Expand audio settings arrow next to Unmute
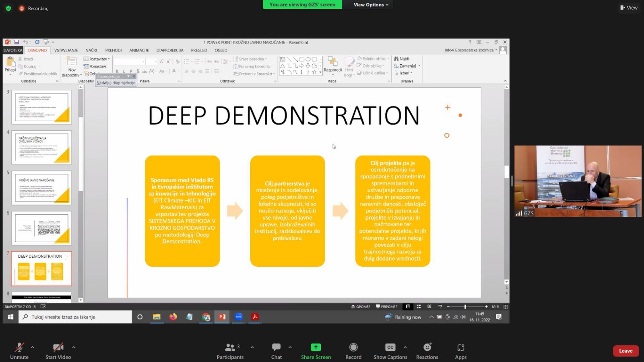Screen dimensions: 644x362 [33, 347]
